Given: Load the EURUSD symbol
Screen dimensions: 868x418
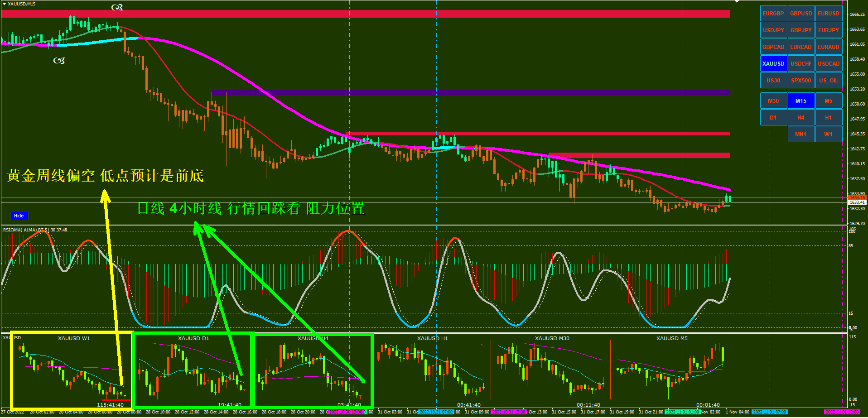Looking at the screenshot, I should point(829,14).
